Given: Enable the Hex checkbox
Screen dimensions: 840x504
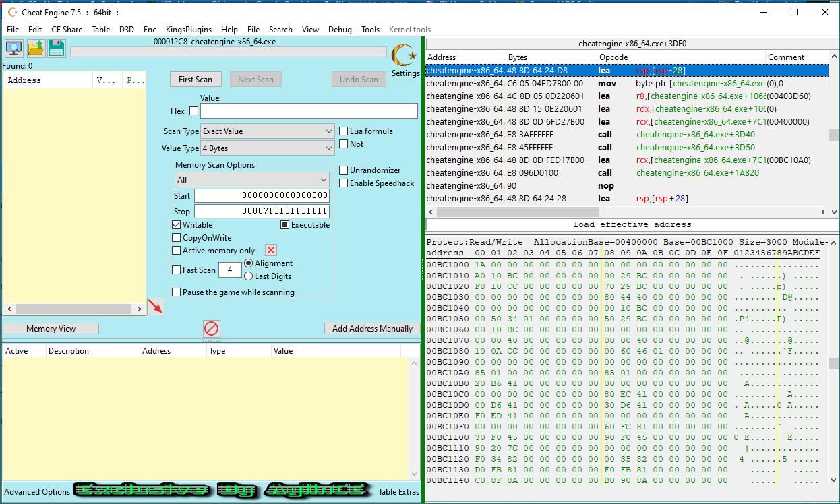Looking at the screenshot, I should click(x=194, y=111).
